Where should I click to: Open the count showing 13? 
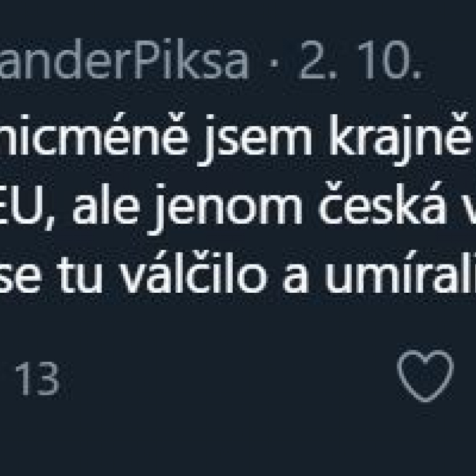(37, 378)
